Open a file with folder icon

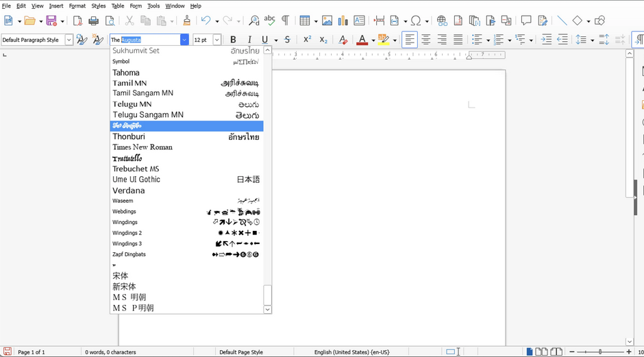pos(29,21)
